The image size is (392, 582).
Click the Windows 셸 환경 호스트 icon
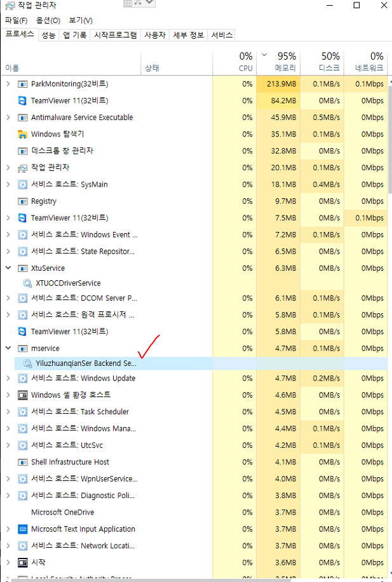[23, 395]
